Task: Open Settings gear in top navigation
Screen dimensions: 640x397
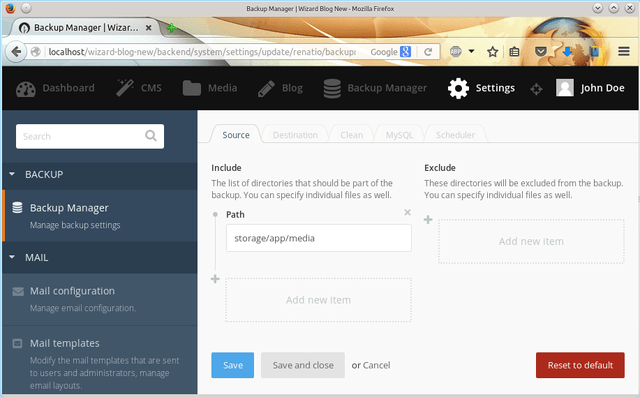Action: [x=481, y=88]
